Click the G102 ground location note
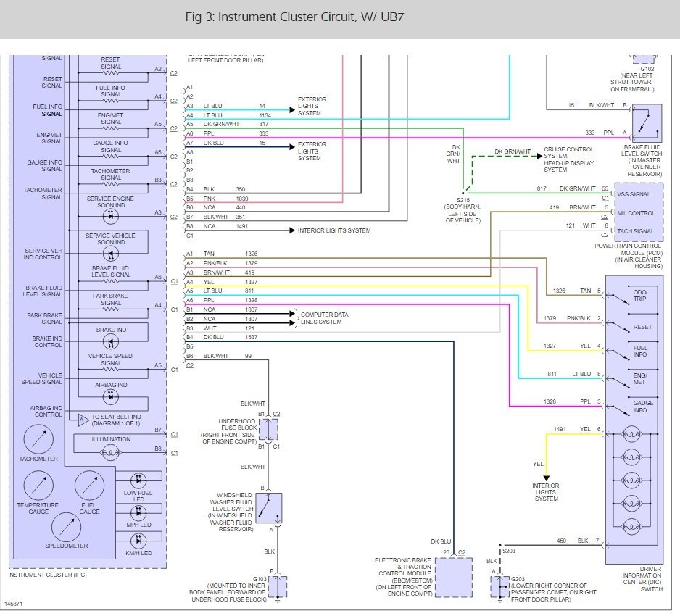 click(632, 79)
